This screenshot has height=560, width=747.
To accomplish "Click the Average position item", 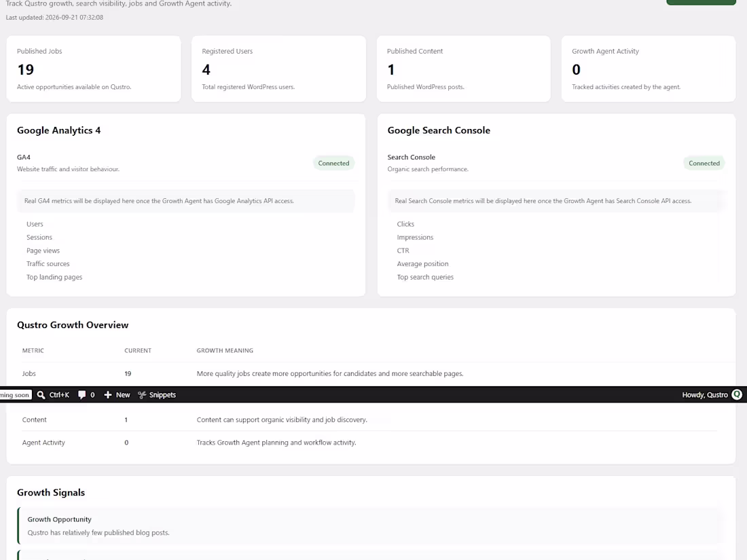I will pos(422,264).
